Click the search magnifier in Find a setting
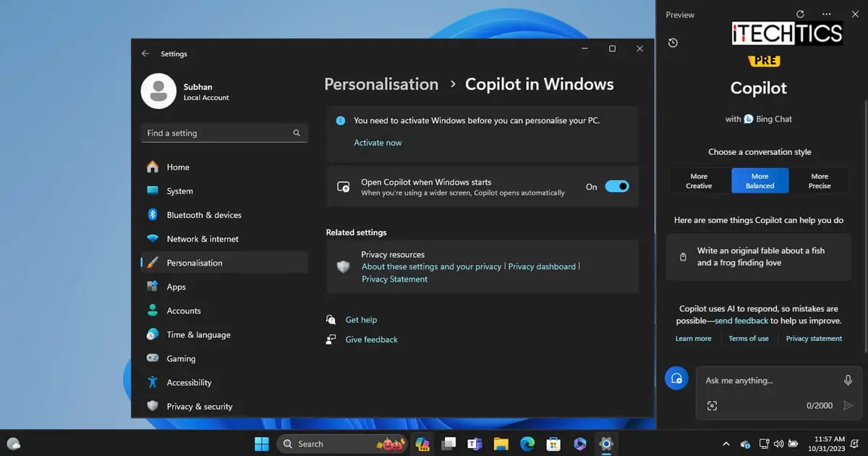 (297, 133)
